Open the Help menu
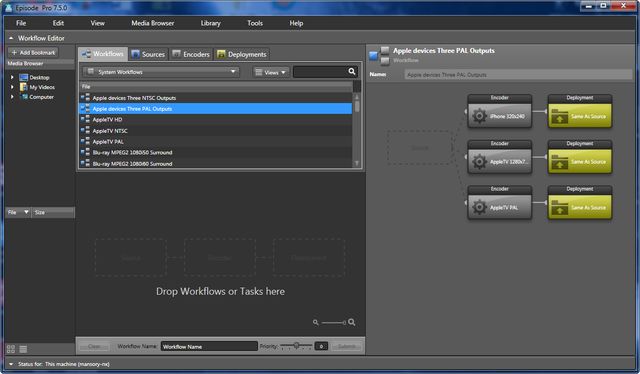The width and height of the screenshot is (640, 374). pyautogui.click(x=296, y=23)
